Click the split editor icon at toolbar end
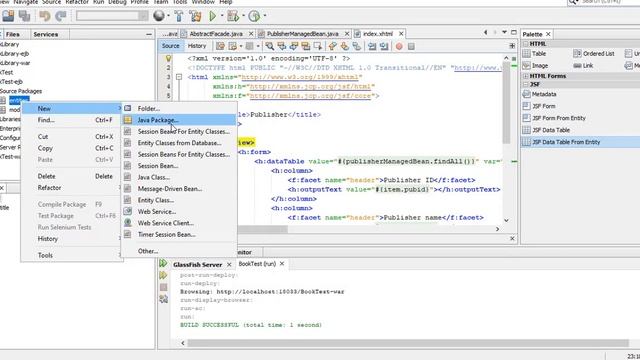640x360 pixels. coord(512,46)
